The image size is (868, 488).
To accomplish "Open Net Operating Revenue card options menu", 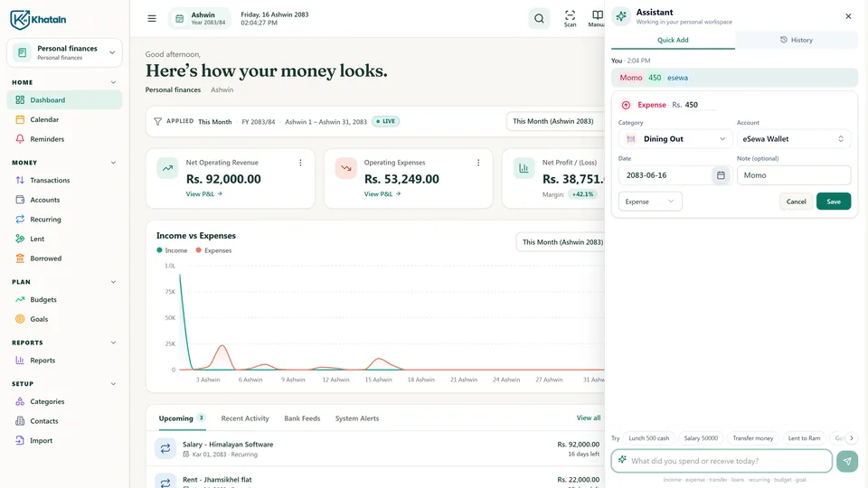I will coord(300,163).
